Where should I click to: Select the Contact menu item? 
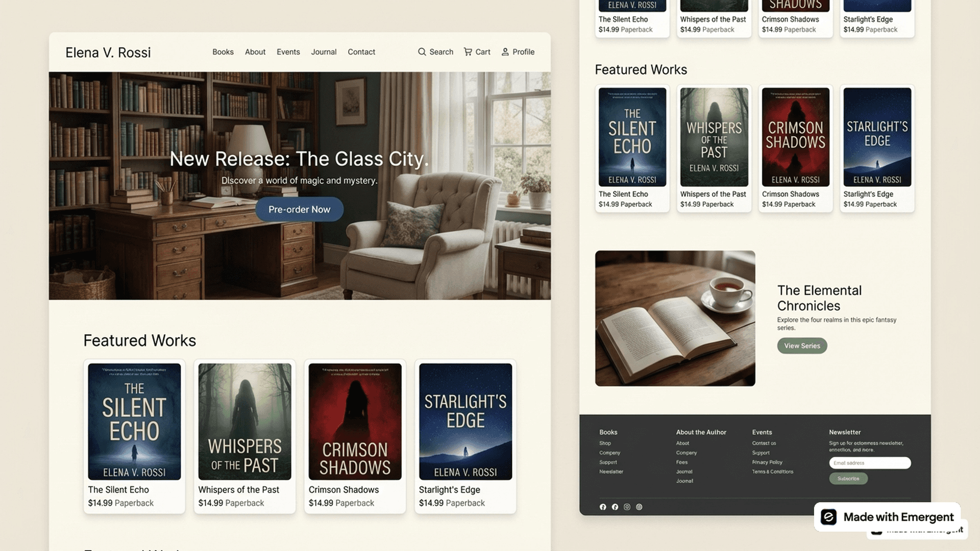[361, 52]
